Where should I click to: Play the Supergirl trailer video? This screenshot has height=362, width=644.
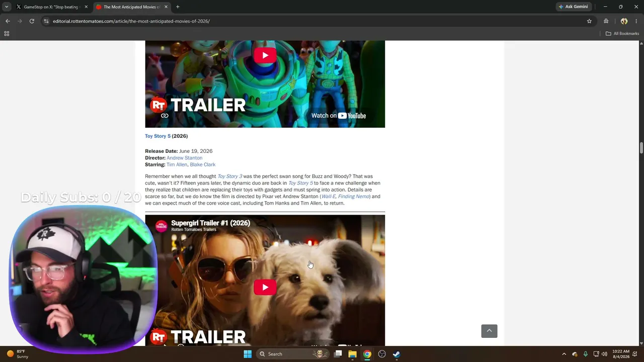point(265,287)
